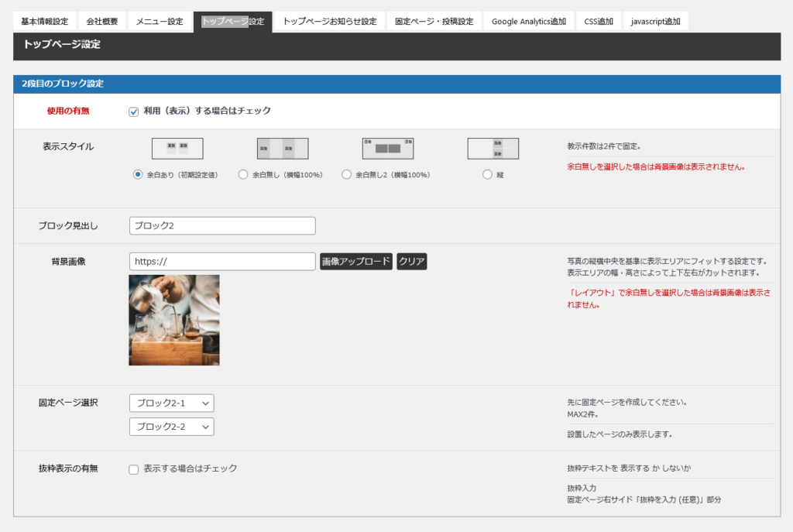Click the 余白無し layout preview icon
793x532 pixels.
pyautogui.click(x=283, y=148)
